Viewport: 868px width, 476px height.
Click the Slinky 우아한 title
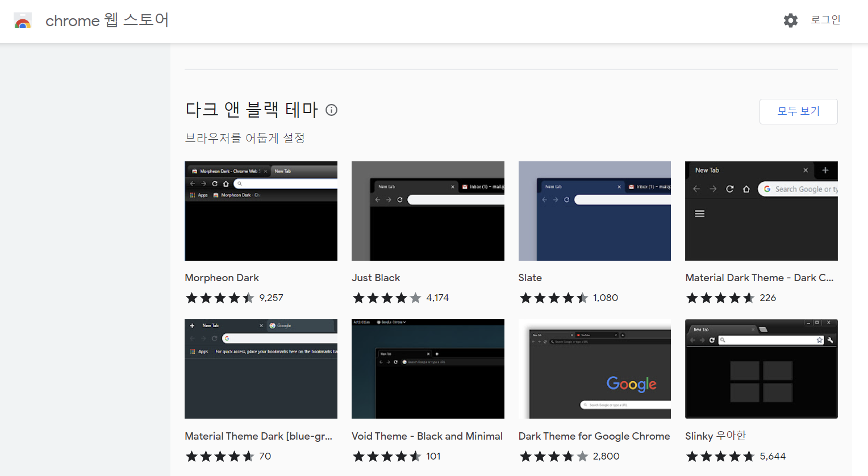(x=715, y=436)
